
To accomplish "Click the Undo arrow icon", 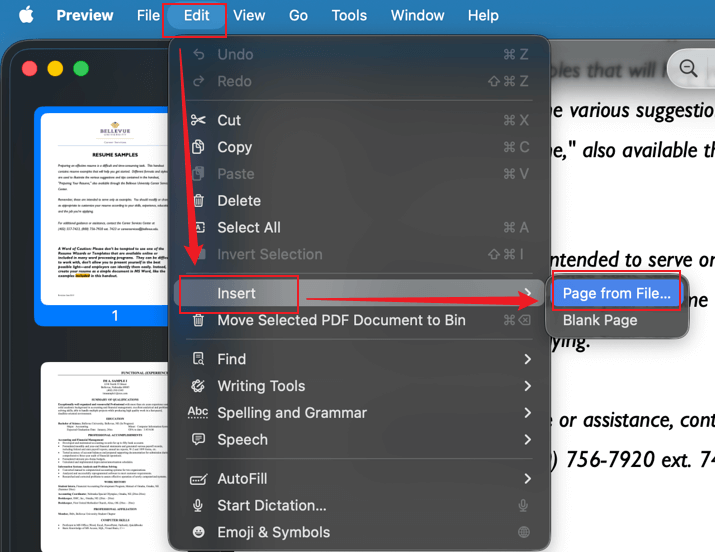I will coord(198,54).
